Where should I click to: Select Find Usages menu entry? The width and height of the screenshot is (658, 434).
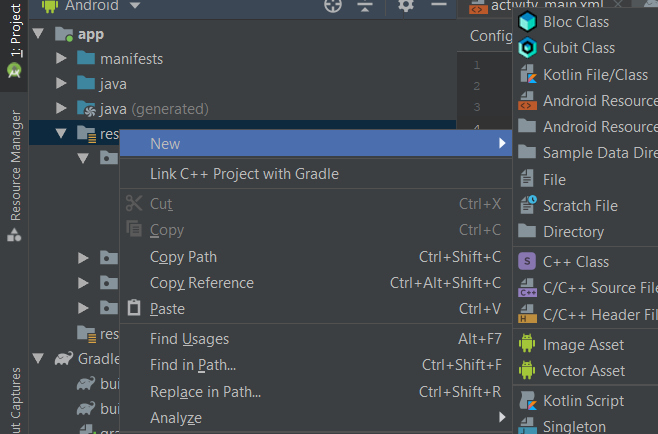[189, 339]
